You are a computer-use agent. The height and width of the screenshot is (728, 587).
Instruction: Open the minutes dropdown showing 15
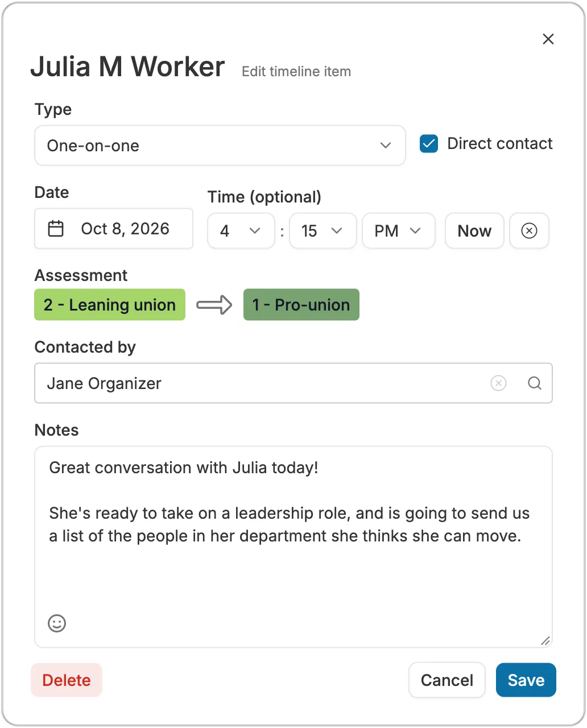pos(323,231)
